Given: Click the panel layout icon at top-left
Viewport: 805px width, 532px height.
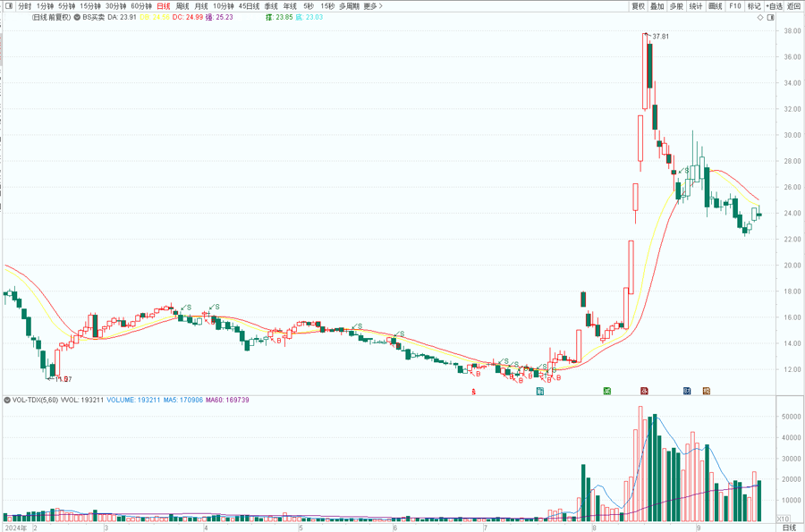Looking at the screenshot, I should point(8,6).
